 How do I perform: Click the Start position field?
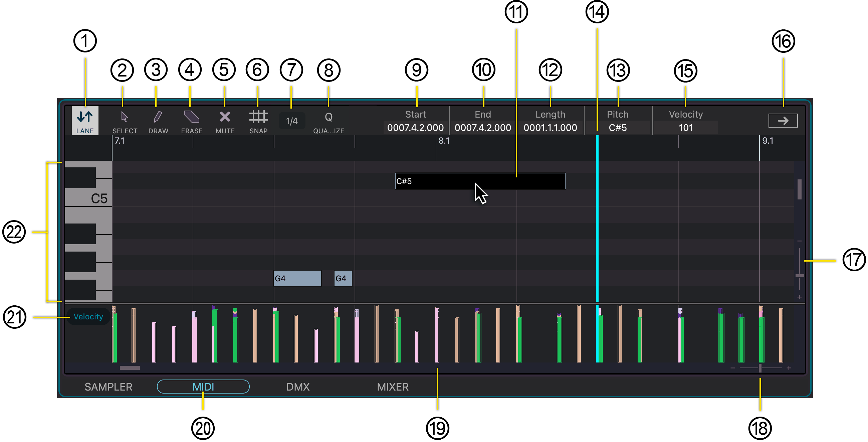click(x=415, y=128)
